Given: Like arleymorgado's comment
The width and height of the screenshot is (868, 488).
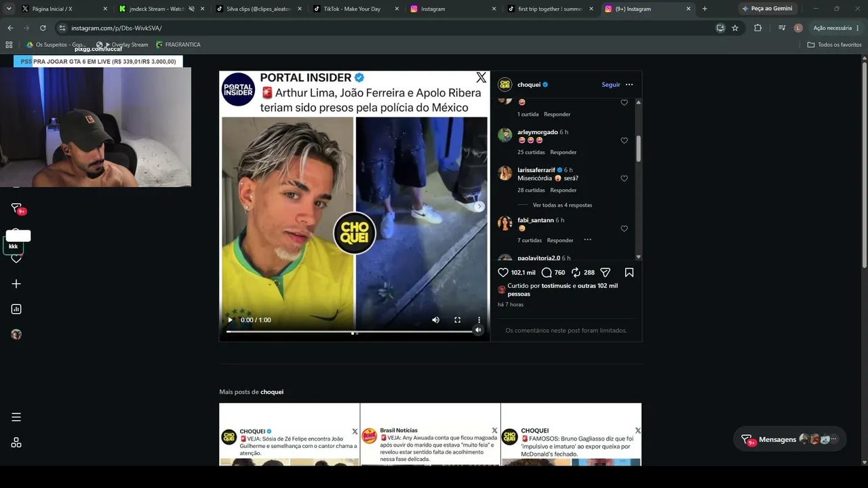Looking at the screenshot, I should (x=624, y=140).
